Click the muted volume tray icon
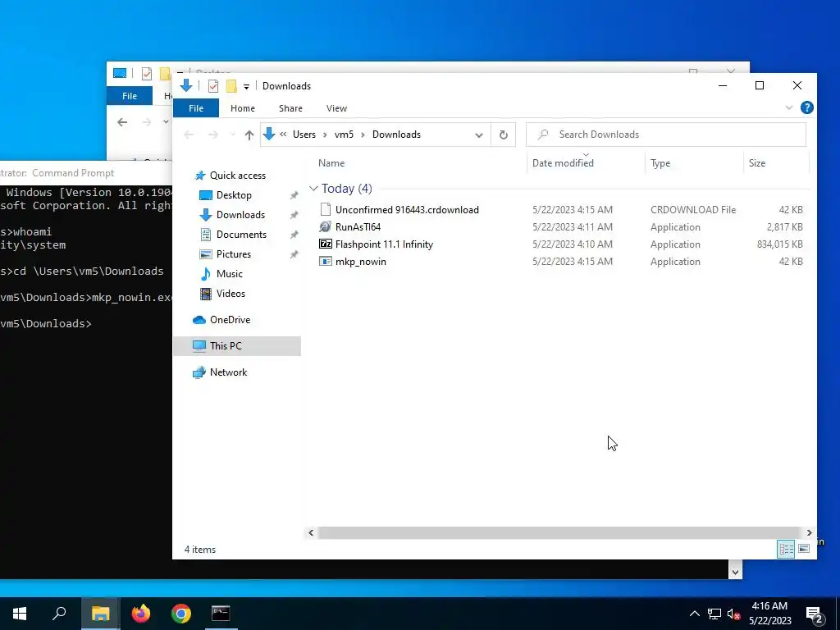The height and width of the screenshot is (630, 840). (733, 614)
